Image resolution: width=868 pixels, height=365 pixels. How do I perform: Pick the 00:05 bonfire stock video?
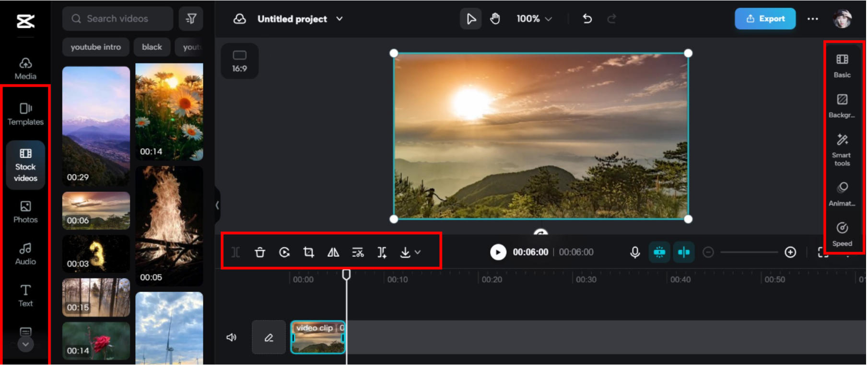169,226
